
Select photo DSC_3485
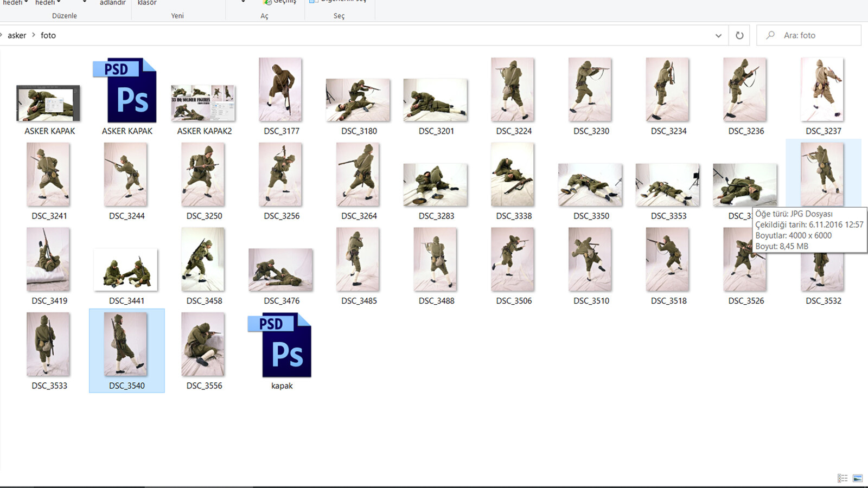358,259
